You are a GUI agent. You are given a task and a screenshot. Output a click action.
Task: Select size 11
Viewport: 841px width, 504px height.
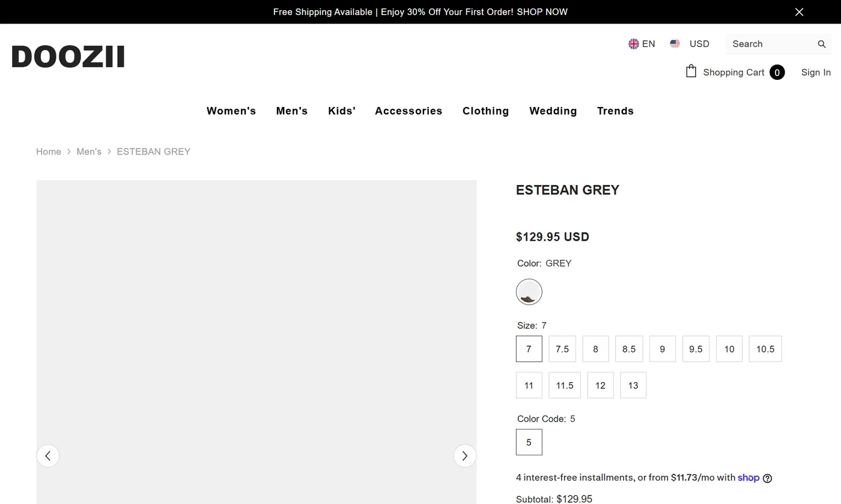[529, 386]
